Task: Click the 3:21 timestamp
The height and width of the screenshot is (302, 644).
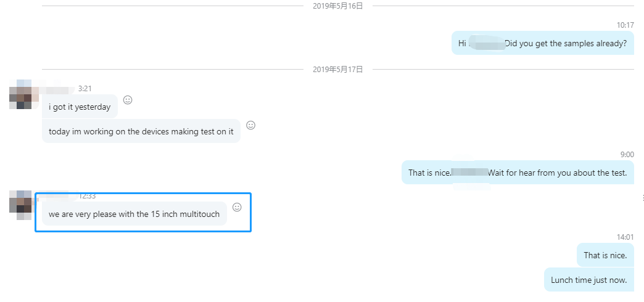Action: click(x=85, y=89)
